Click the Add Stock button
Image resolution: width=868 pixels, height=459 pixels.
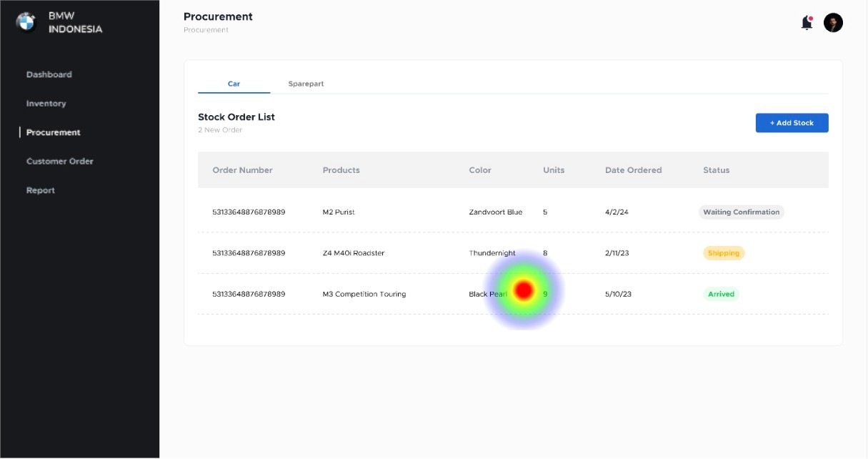pos(792,123)
